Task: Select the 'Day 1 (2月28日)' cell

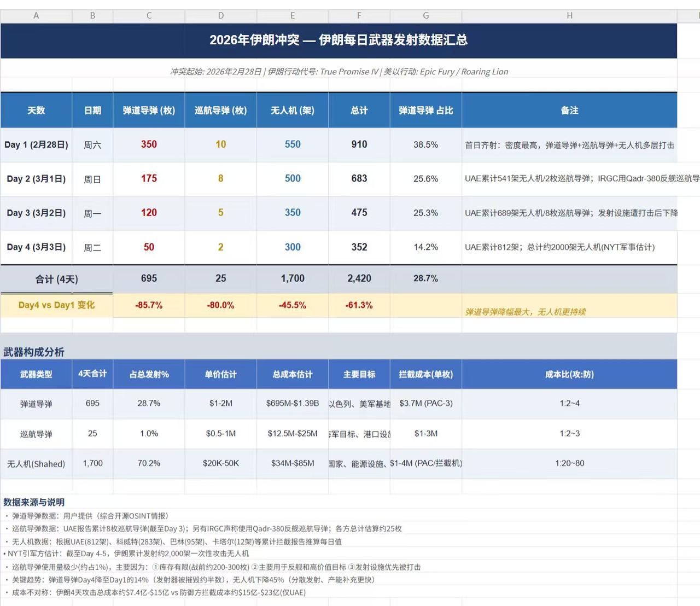Action: (x=36, y=144)
